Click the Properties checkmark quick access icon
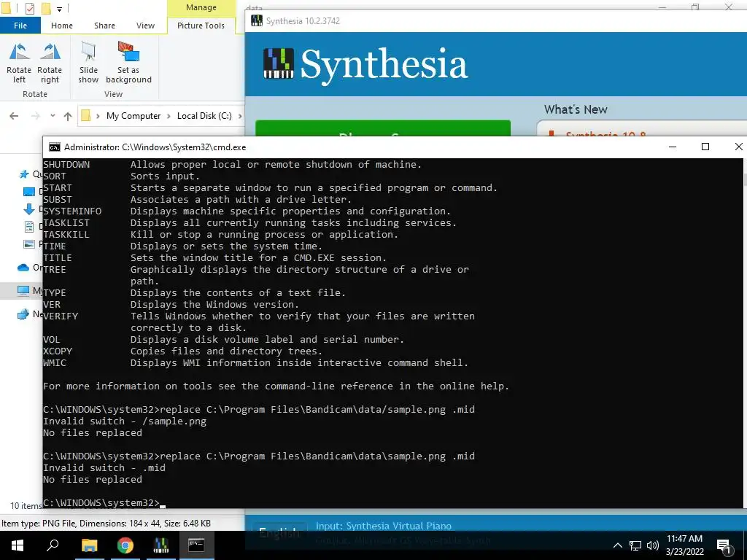Viewport: 747px width, 560px height. (29, 8)
